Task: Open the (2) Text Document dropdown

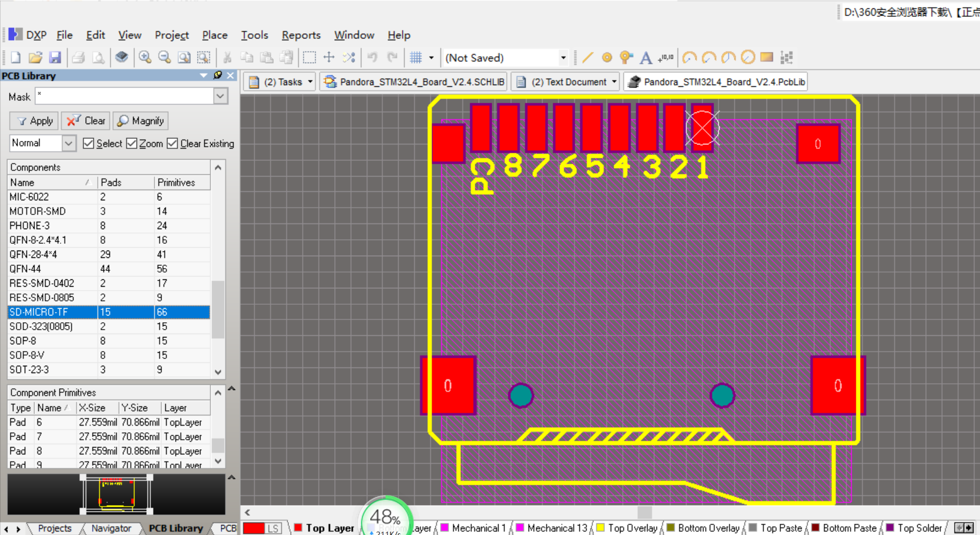Action: (614, 82)
